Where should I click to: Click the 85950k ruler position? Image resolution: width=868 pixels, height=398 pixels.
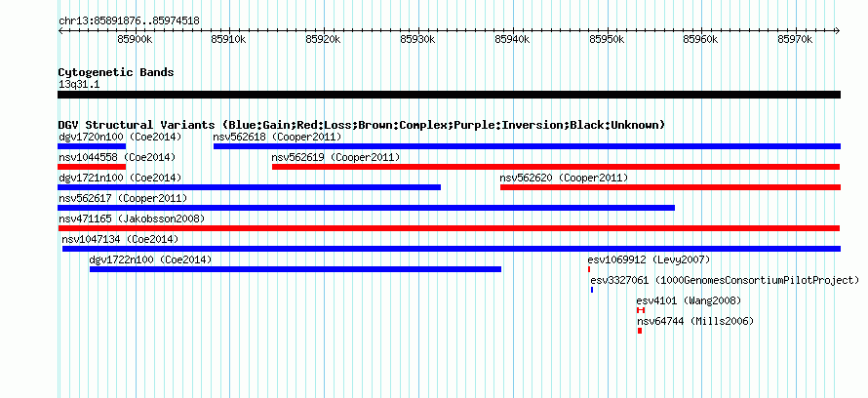608,39
